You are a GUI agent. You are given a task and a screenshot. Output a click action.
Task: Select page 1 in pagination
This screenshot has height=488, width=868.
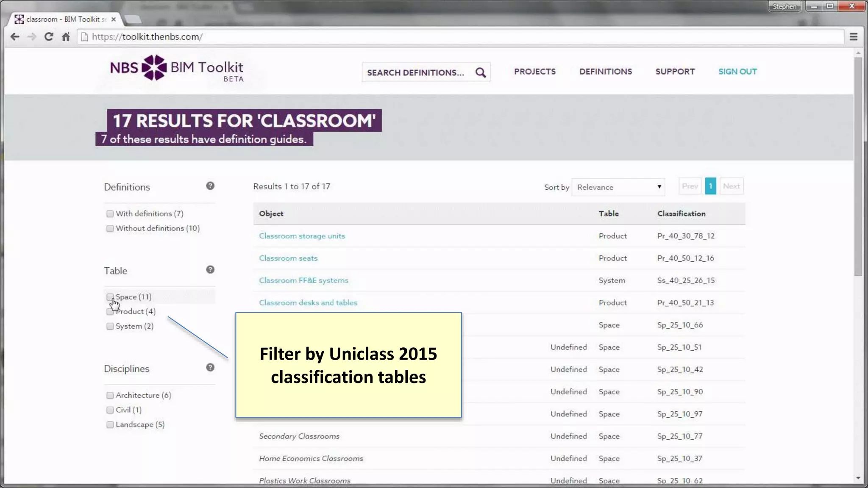(711, 186)
